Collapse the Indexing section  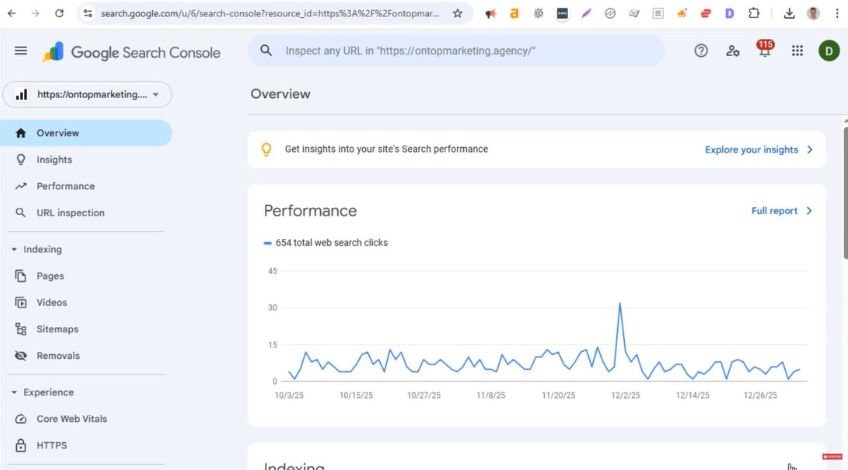(14, 250)
